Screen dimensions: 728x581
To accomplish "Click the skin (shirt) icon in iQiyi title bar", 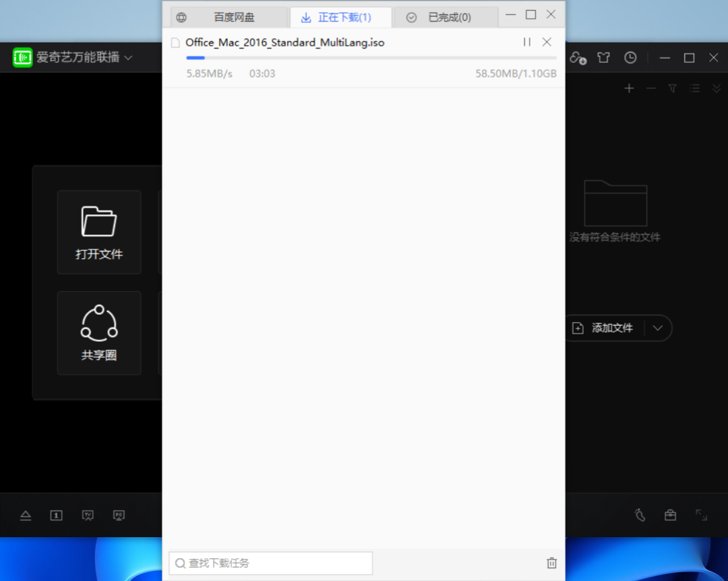I will tap(603, 57).
